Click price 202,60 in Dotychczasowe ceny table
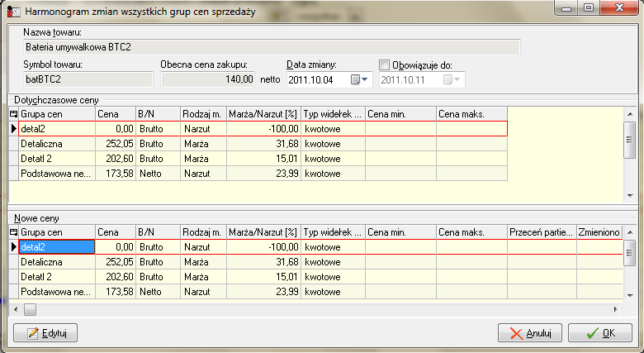This screenshot has height=353, width=644. click(116, 159)
